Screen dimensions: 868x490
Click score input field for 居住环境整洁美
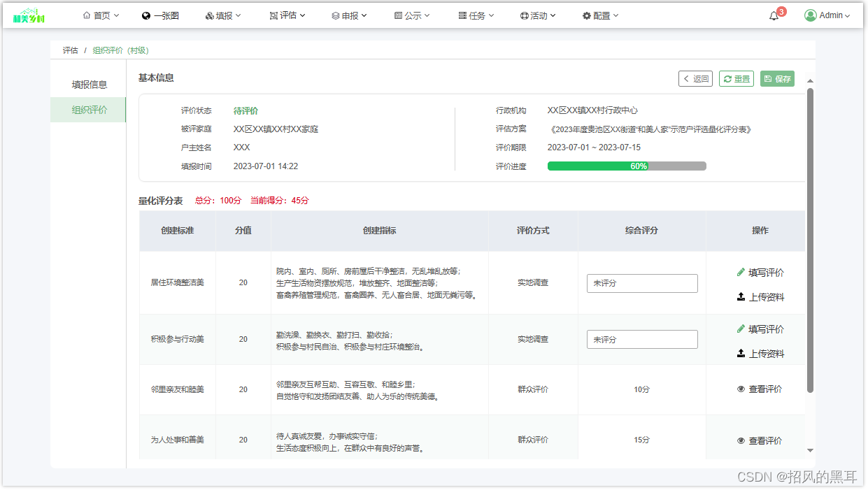tap(642, 283)
